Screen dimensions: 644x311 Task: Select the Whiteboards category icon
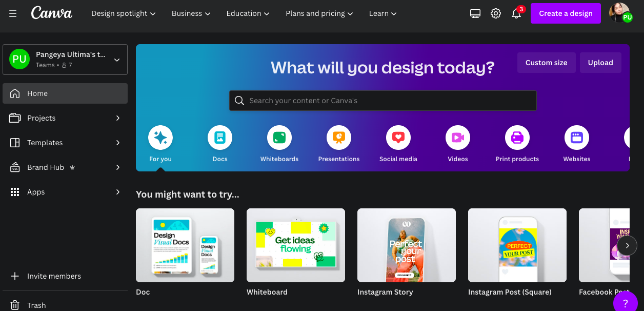[279, 138]
